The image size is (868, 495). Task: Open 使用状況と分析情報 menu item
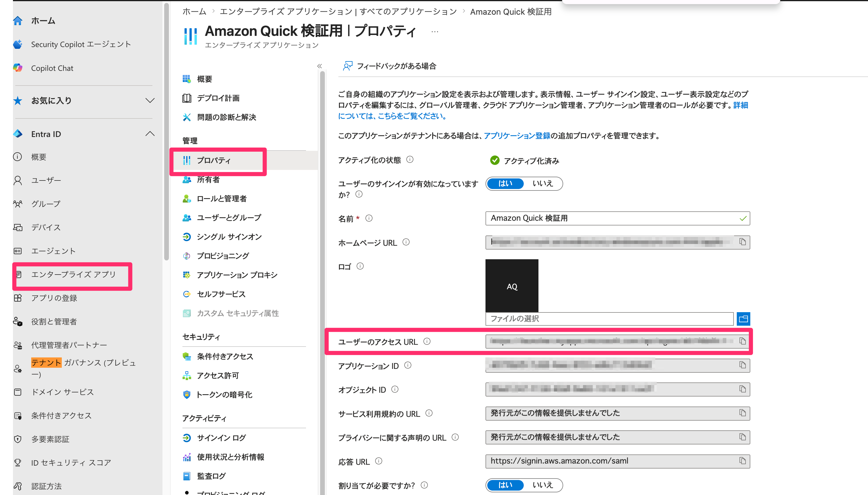click(x=230, y=457)
